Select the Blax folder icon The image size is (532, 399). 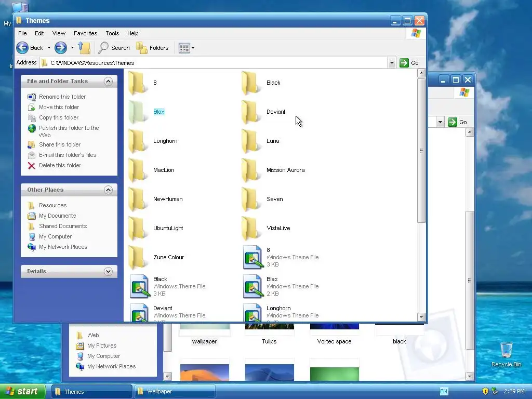[x=138, y=112]
